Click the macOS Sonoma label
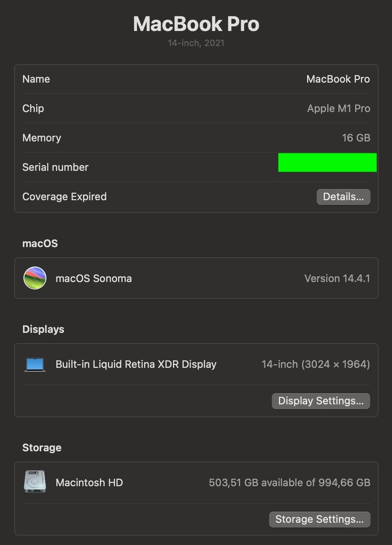392x545 pixels. point(94,278)
